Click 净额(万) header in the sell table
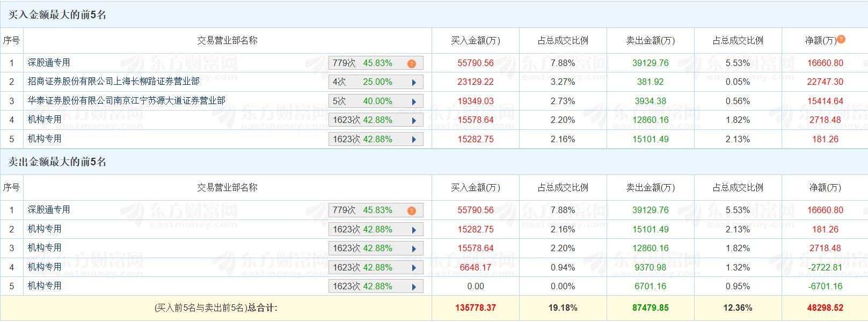This screenshot has height=322, width=868. (x=825, y=188)
